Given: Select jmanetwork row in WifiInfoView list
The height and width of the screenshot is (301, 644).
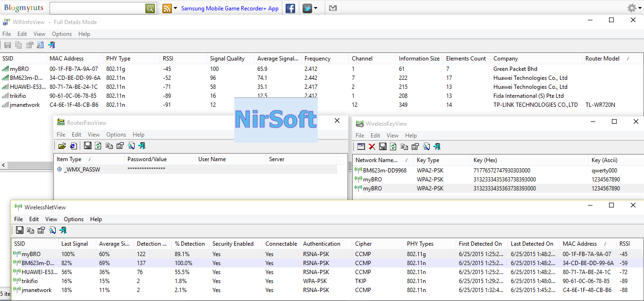Looking at the screenshot, I should point(321,105).
